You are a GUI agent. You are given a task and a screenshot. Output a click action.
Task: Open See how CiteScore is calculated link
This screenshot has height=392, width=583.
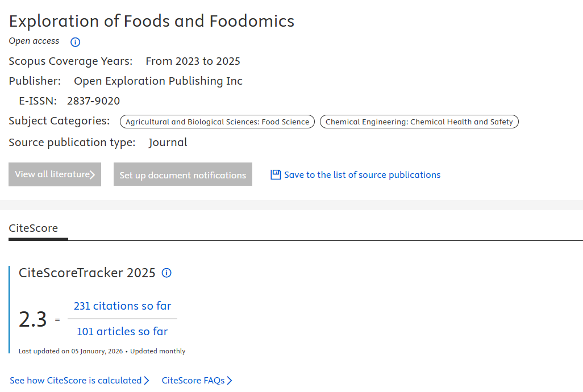[x=76, y=381]
